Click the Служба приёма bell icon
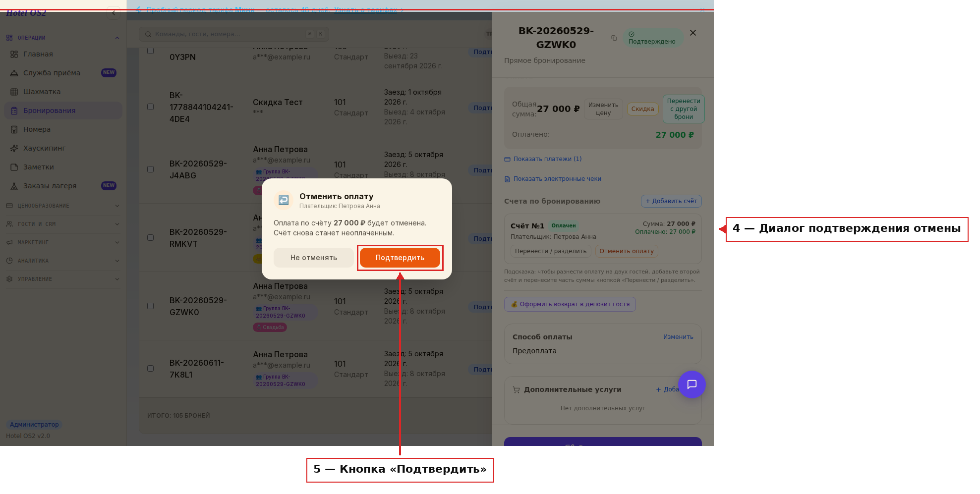The image size is (980, 494). click(x=14, y=73)
